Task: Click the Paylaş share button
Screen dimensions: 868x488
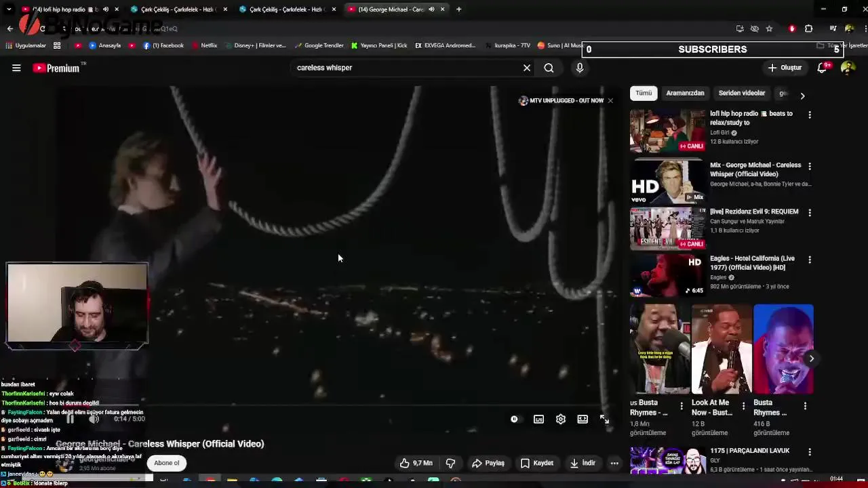Action: pos(488,463)
